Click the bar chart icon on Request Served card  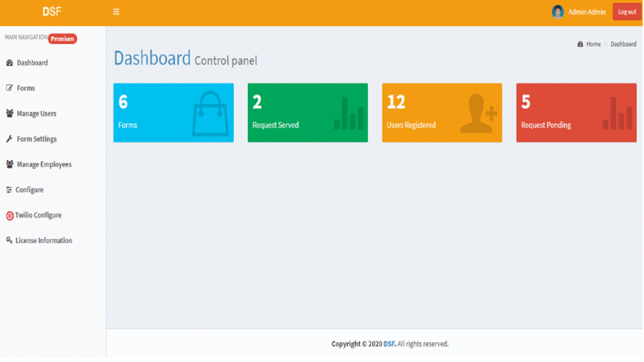(349, 113)
